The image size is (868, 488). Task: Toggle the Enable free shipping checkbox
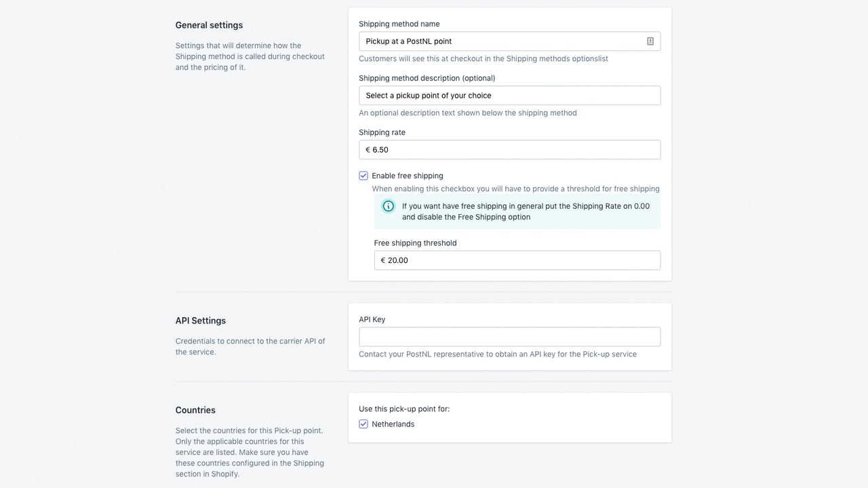click(x=363, y=176)
